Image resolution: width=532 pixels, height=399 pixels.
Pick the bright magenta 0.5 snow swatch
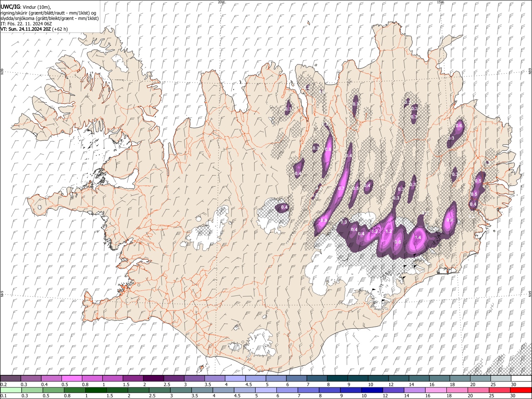pos(71,379)
